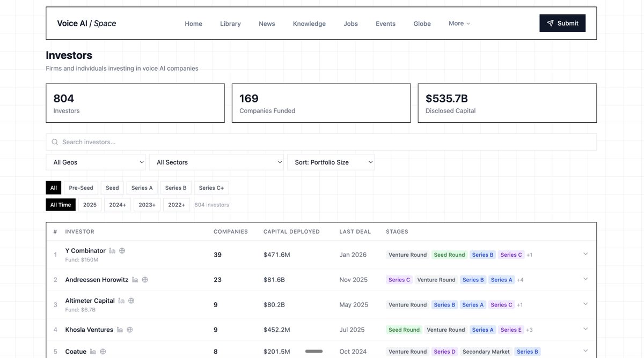
Task: Open Y Combinator's LinkedIn icon
Action: tap(112, 251)
